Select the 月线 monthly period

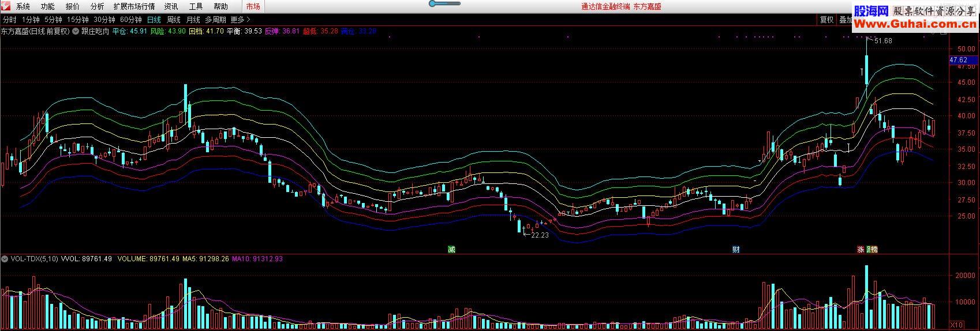click(x=193, y=20)
